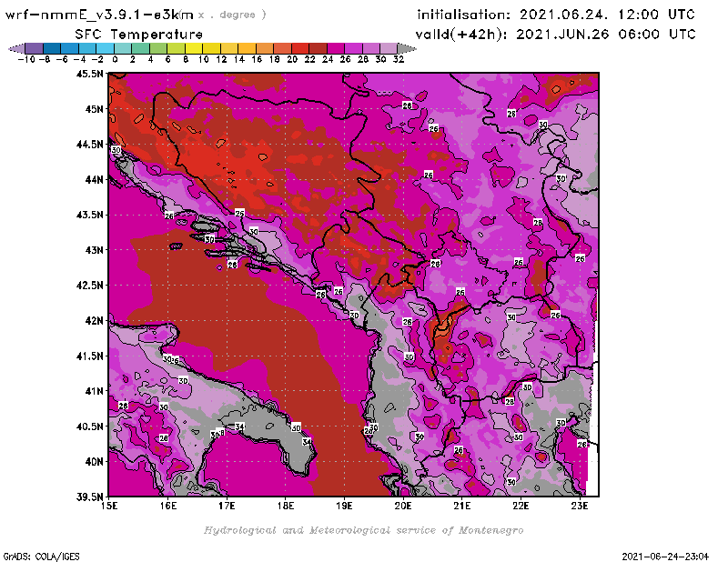728x562 pixels.
Task: Select the legend swatch between 0 and 2
Action: 123,48
